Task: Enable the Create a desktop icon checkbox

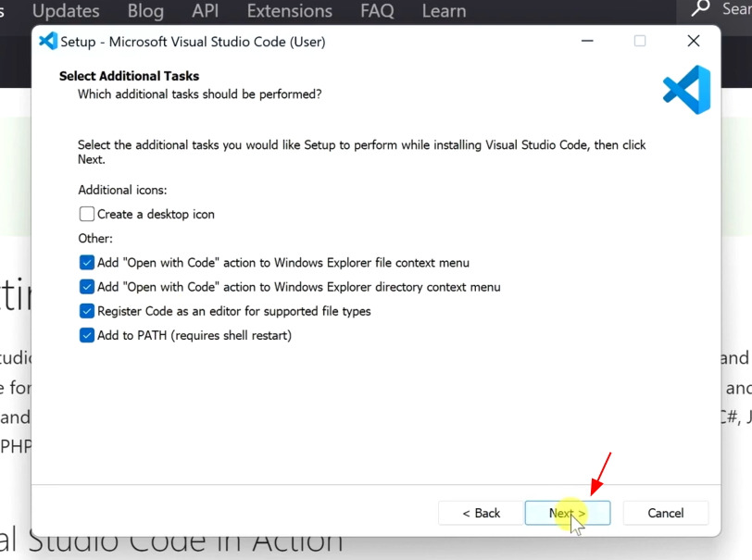Action: click(87, 214)
